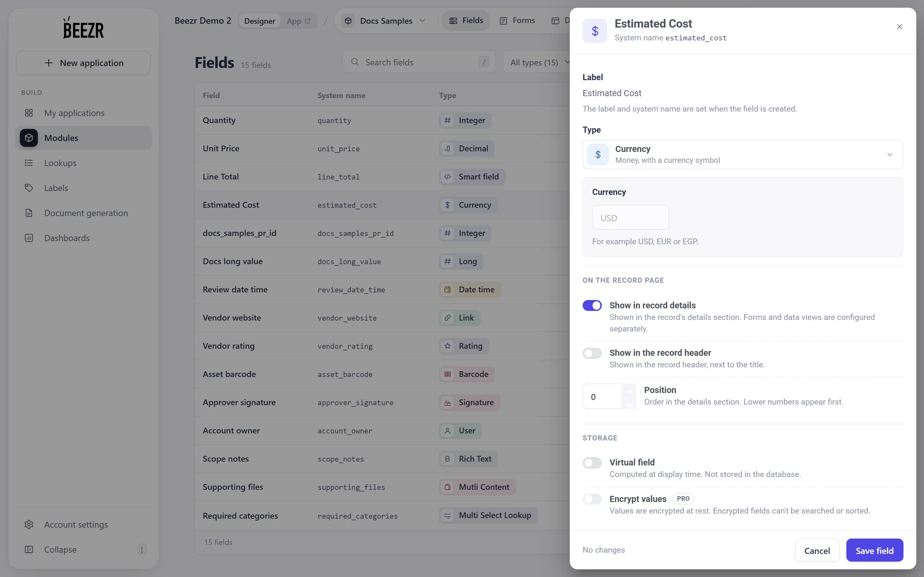
Task: Click the Save field button
Action: point(874,550)
